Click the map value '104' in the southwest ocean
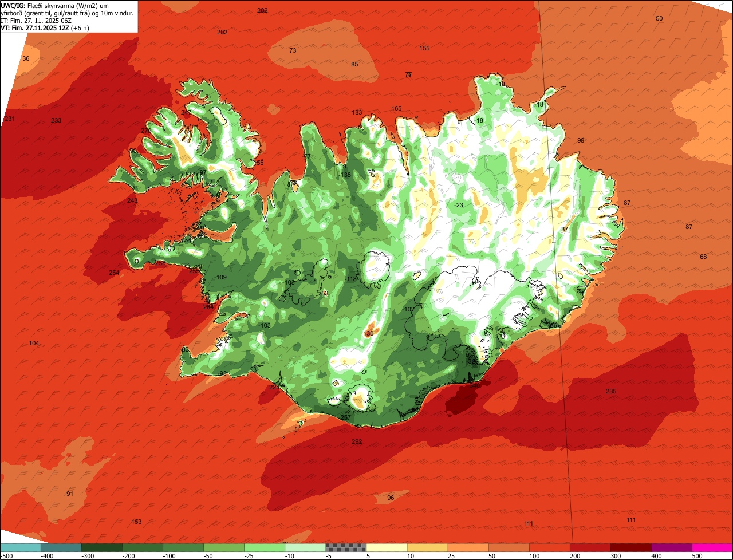The width and height of the screenshot is (733, 560). pos(34,343)
